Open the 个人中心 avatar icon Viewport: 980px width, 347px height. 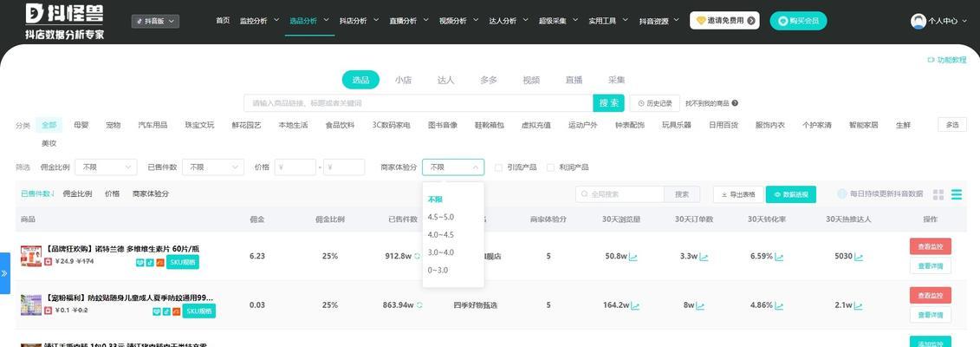[918, 21]
